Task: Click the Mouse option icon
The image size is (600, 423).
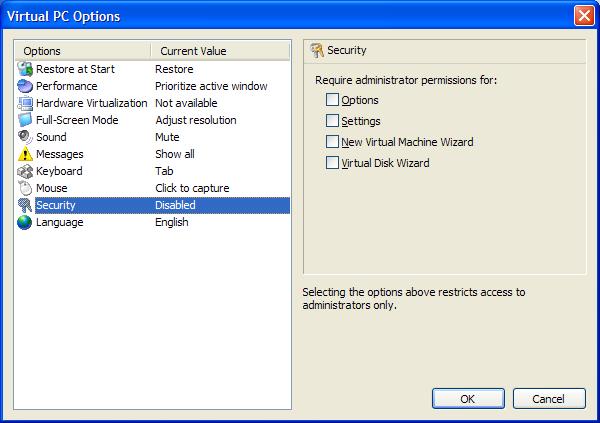Action: [25, 188]
